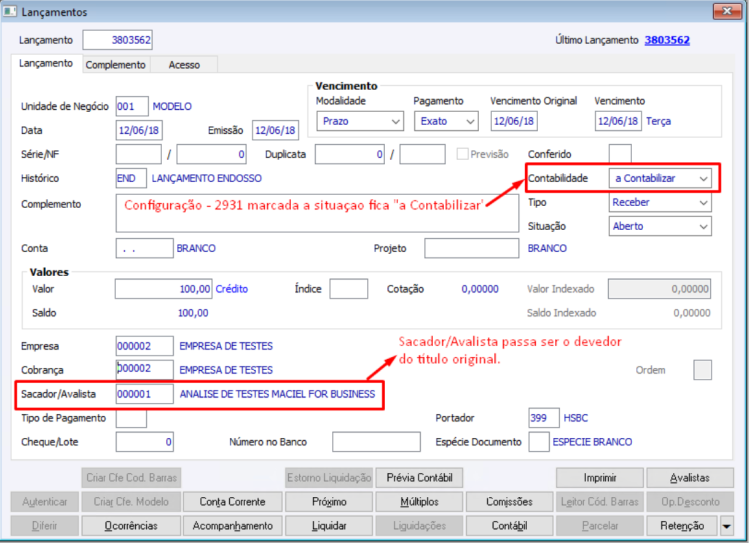Tick the Conferido box
Screen dimensions: 750x543
click(620, 154)
